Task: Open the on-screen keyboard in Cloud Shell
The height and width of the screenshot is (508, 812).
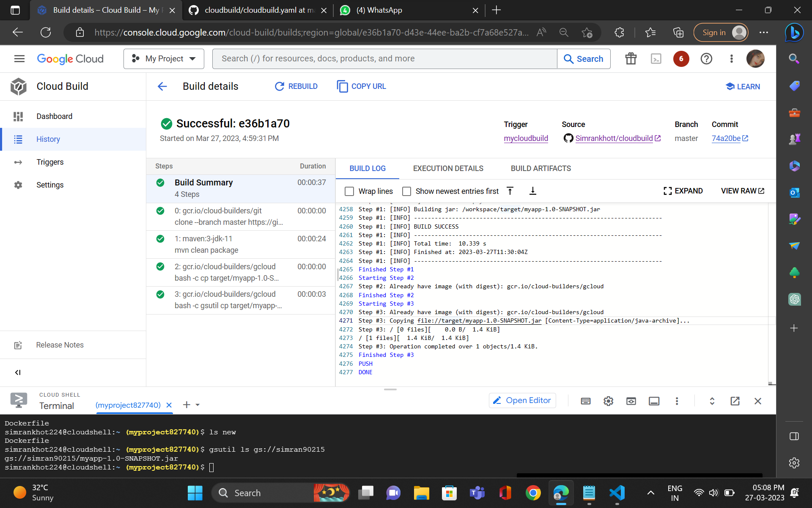Action: point(585,401)
